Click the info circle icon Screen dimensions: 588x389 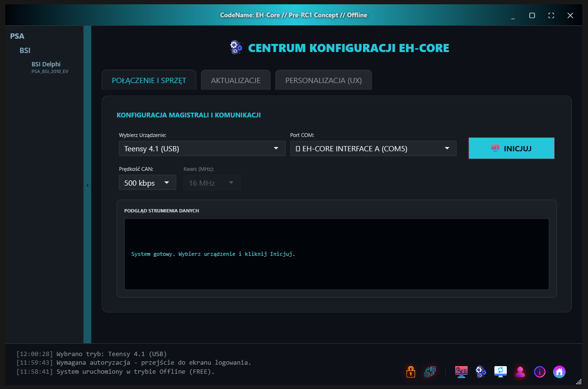tap(540, 371)
